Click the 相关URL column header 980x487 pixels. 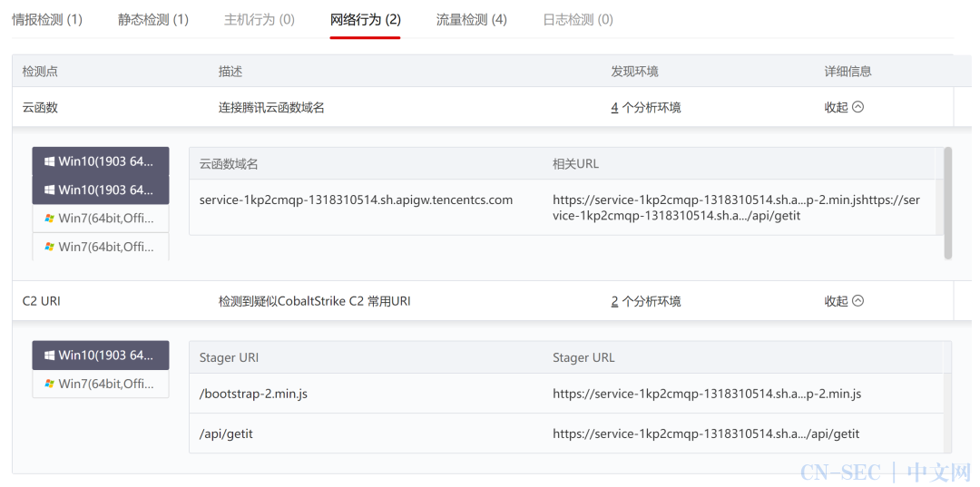click(x=575, y=164)
